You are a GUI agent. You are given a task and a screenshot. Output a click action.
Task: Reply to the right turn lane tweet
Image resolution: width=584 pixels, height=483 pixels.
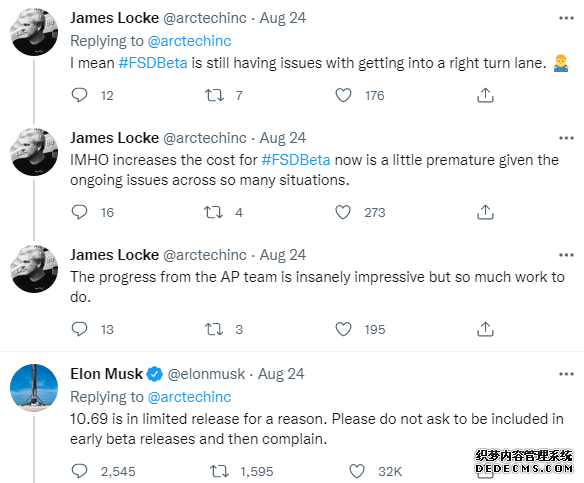click(79, 95)
